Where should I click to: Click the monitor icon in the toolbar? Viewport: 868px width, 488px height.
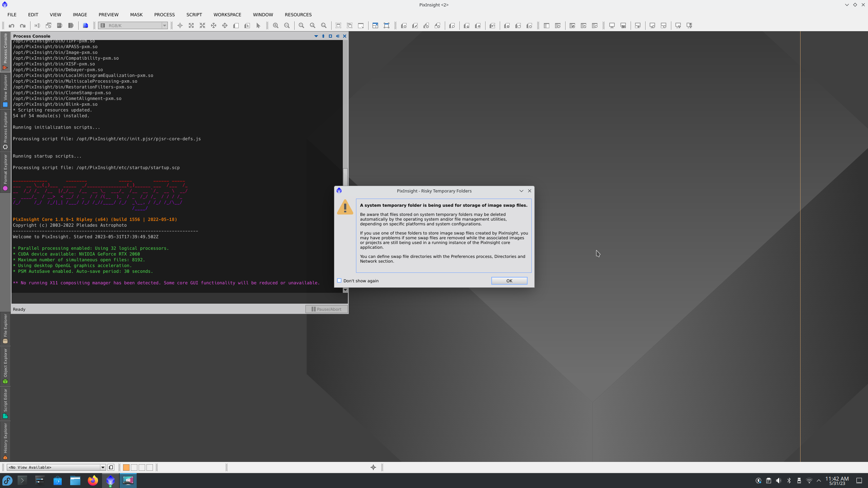[x=612, y=25]
